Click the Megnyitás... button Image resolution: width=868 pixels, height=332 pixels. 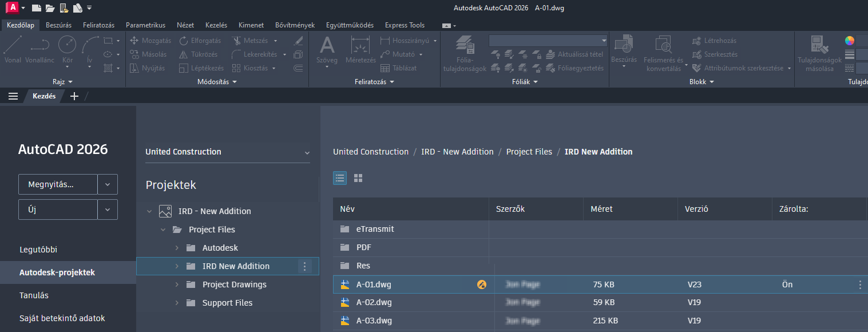(x=58, y=184)
